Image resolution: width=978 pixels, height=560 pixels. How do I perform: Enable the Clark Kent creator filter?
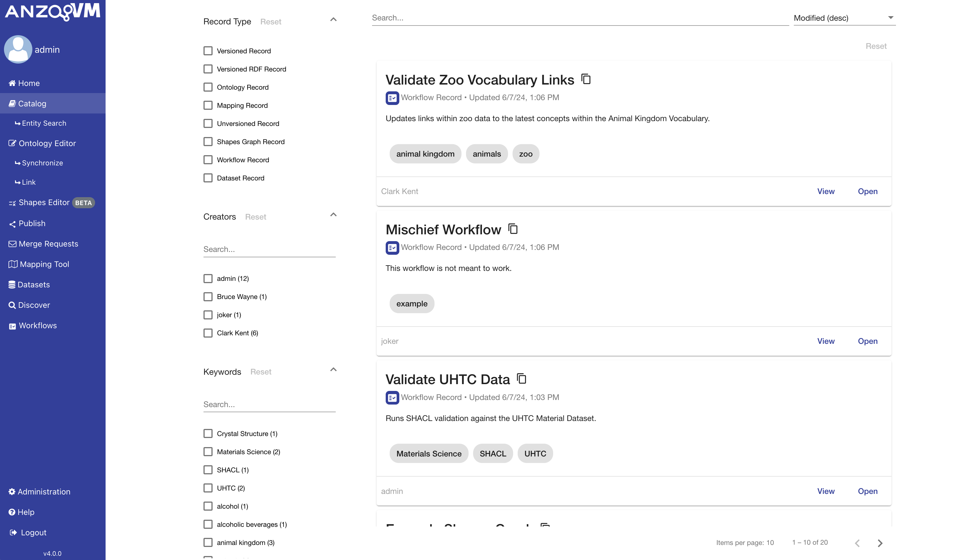[208, 333]
